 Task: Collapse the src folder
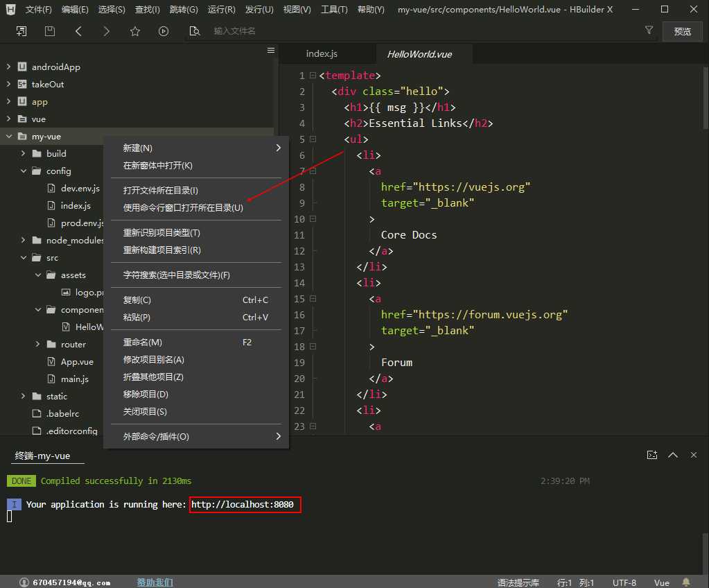point(23,257)
